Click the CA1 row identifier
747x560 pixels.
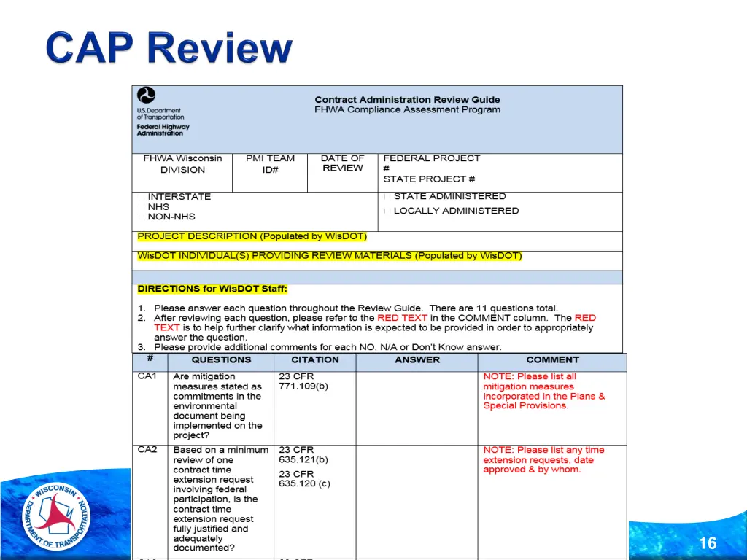147,376
